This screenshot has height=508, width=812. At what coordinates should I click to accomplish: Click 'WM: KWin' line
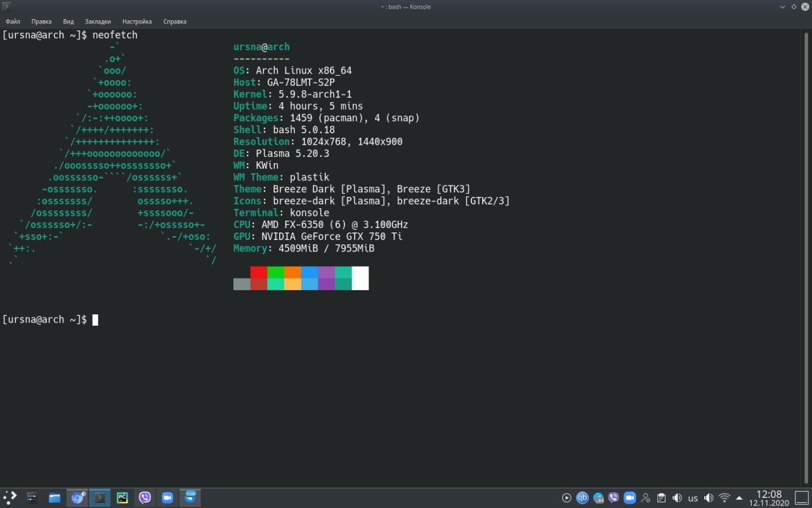256,165
